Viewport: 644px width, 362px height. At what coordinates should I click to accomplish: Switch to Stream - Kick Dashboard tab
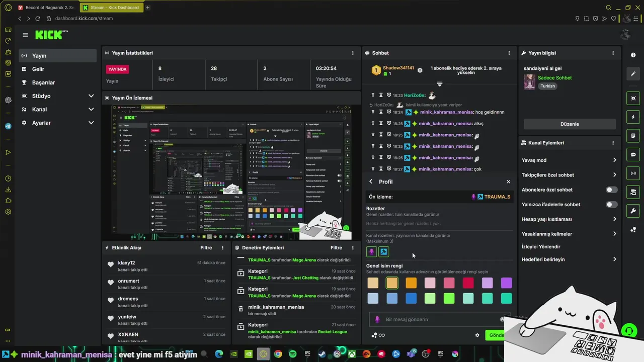(x=111, y=8)
